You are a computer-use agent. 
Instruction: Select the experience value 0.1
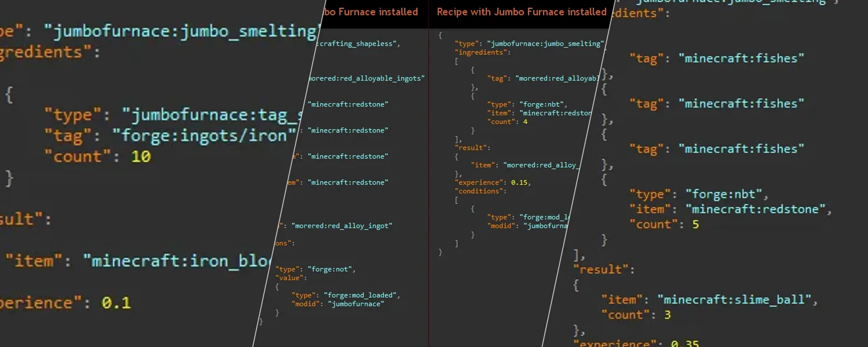[x=116, y=303]
